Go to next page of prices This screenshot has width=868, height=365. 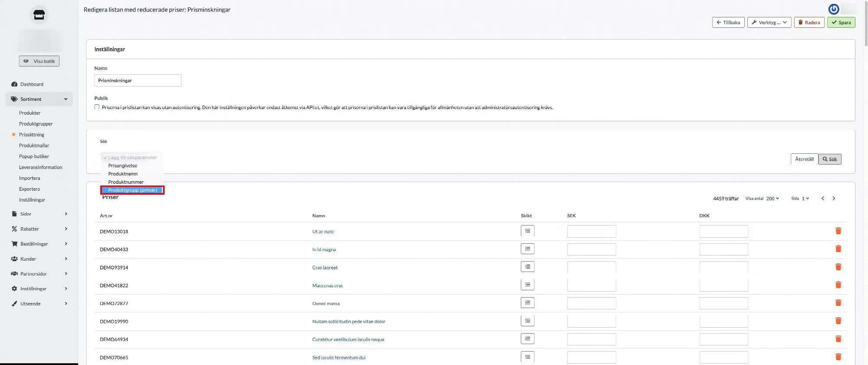pyautogui.click(x=834, y=199)
